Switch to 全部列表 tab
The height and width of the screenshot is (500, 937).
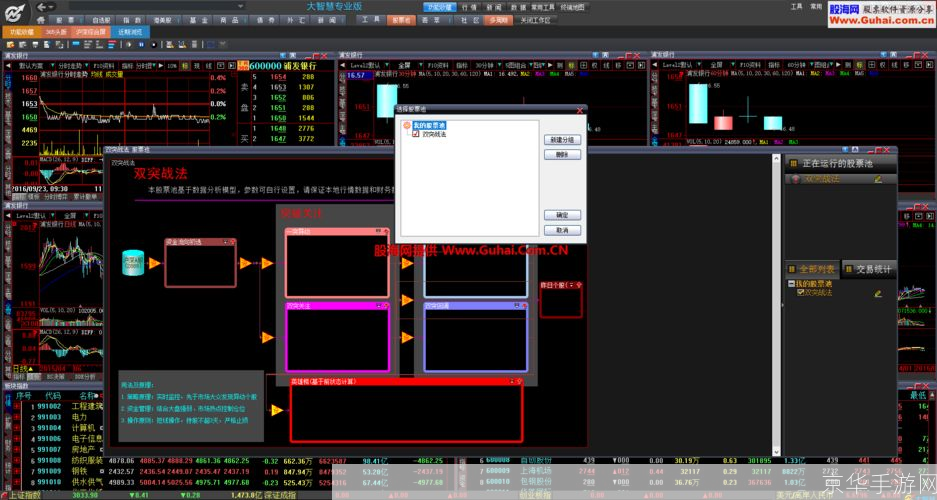tap(813, 269)
